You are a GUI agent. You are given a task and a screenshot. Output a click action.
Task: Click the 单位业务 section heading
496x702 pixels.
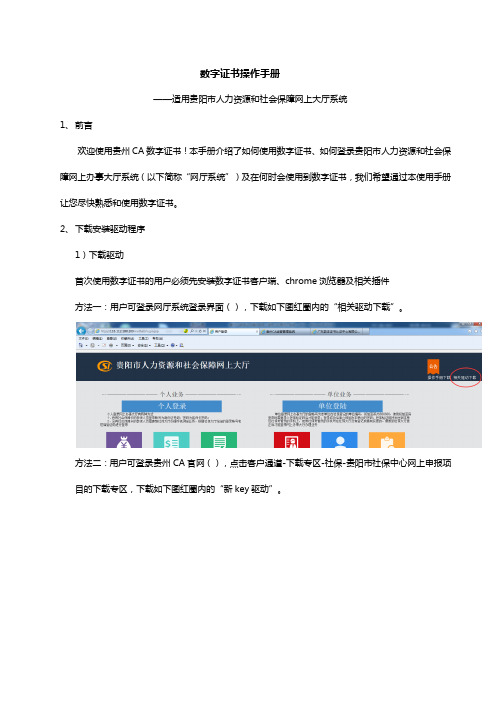click(x=339, y=394)
